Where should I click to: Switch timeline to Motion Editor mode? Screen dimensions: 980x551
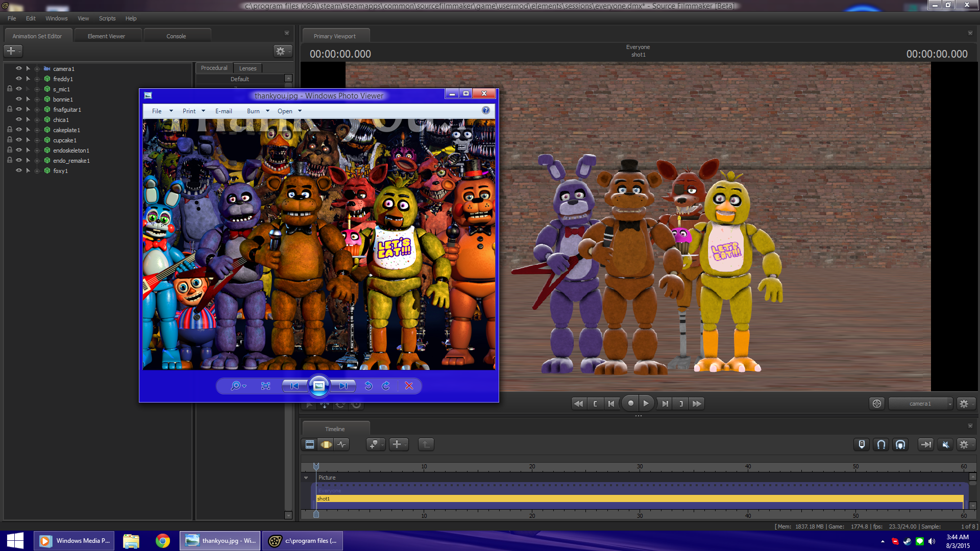point(326,444)
